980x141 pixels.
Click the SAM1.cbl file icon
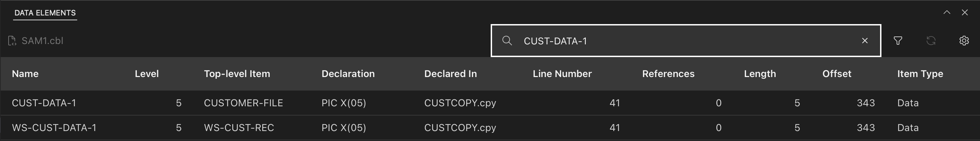click(x=12, y=41)
